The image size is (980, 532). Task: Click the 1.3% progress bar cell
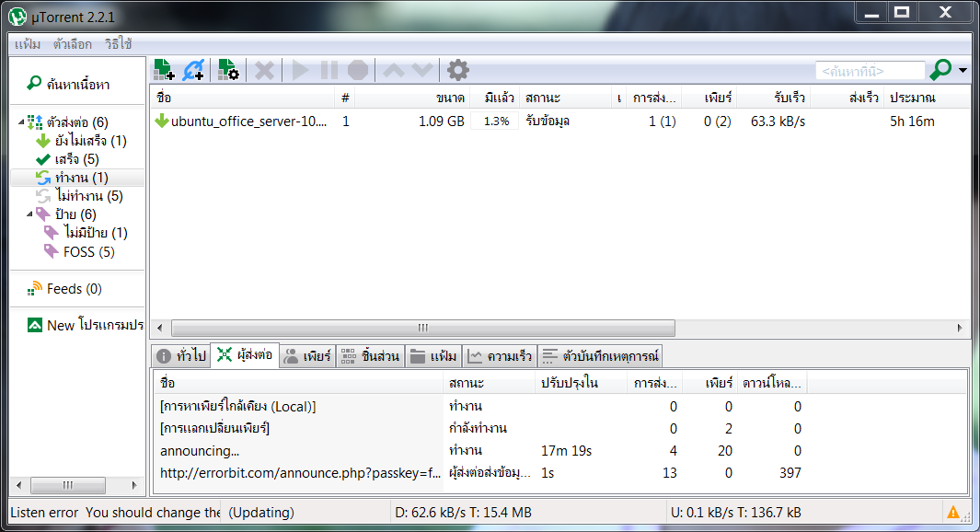coord(496,121)
